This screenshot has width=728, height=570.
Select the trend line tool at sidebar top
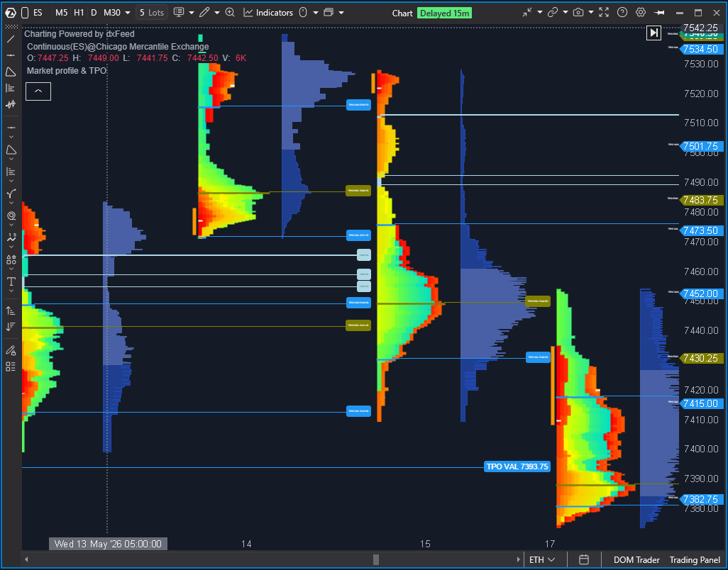click(11, 39)
